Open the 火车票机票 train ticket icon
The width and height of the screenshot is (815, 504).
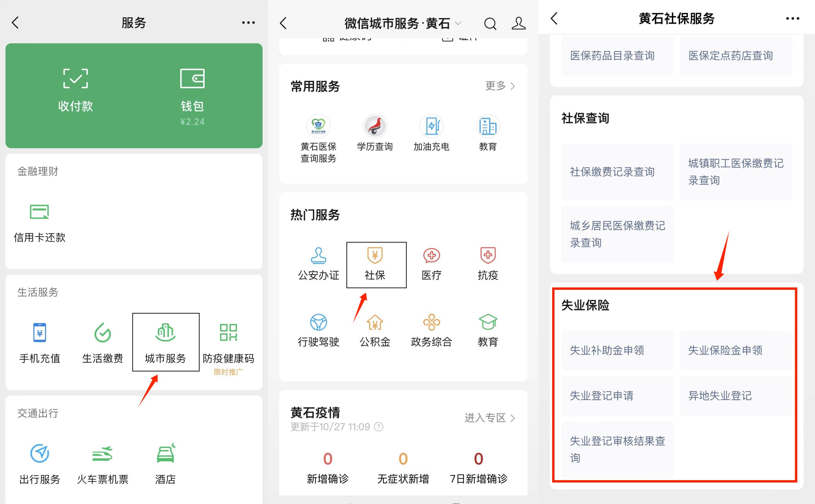click(x=103, y=454)
